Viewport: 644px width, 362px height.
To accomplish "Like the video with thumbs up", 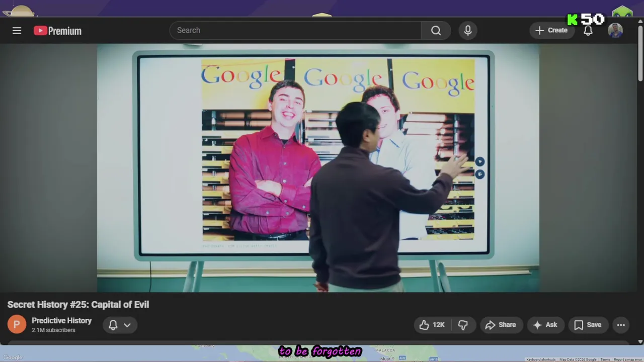I will pos(433,325).
